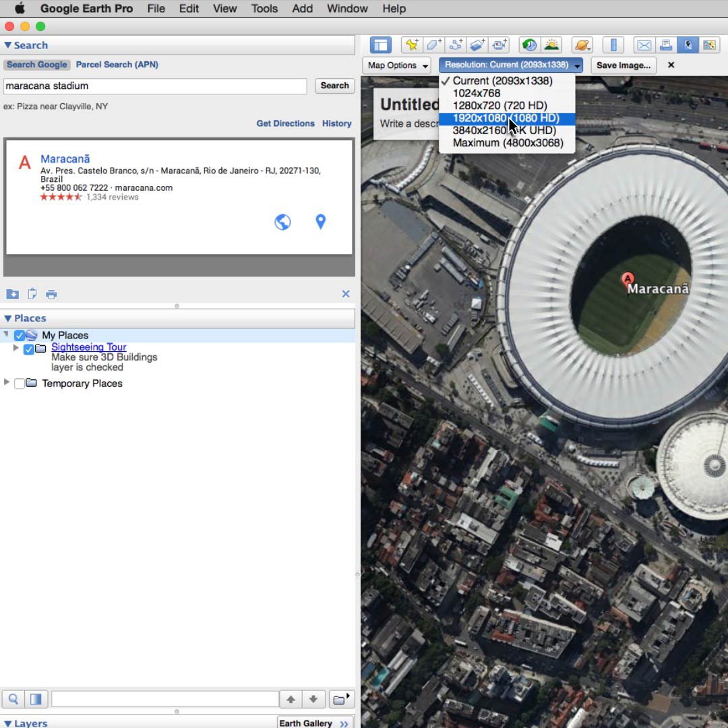Open search History link
Image resolution: width=728 pixels, height=728 pixels.
[336, 123]
